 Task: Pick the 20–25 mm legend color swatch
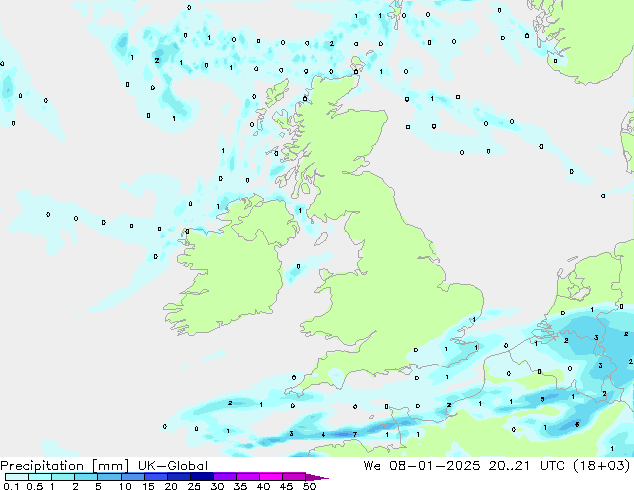click(x=178, y=477)
